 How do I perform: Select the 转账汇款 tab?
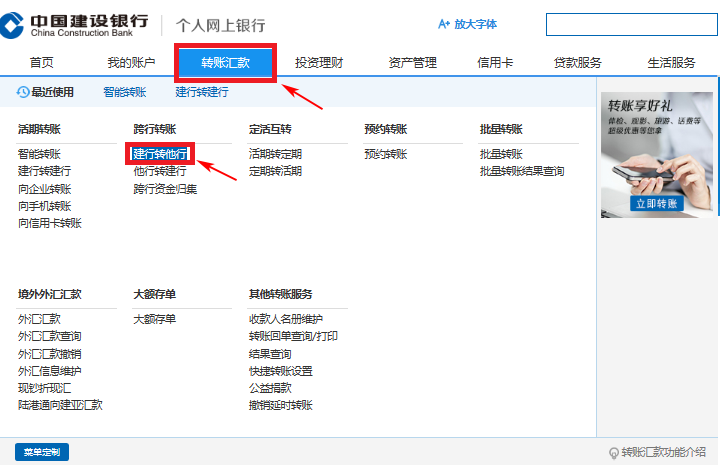click(225, 62)
